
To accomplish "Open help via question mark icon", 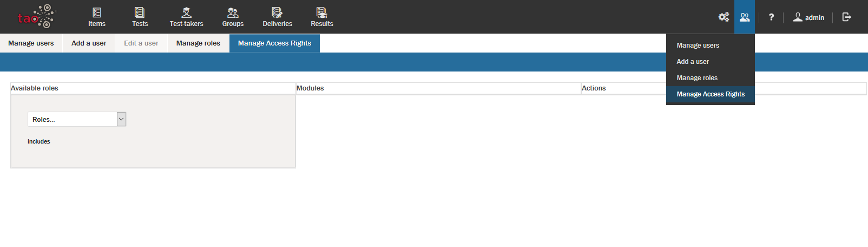I will (x=771, y=17).
